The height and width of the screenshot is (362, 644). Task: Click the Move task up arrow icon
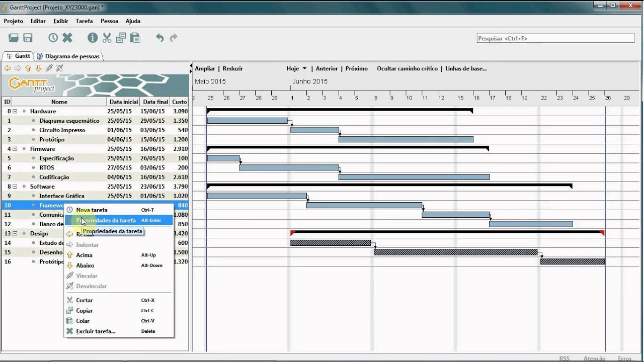pos(28,68)
